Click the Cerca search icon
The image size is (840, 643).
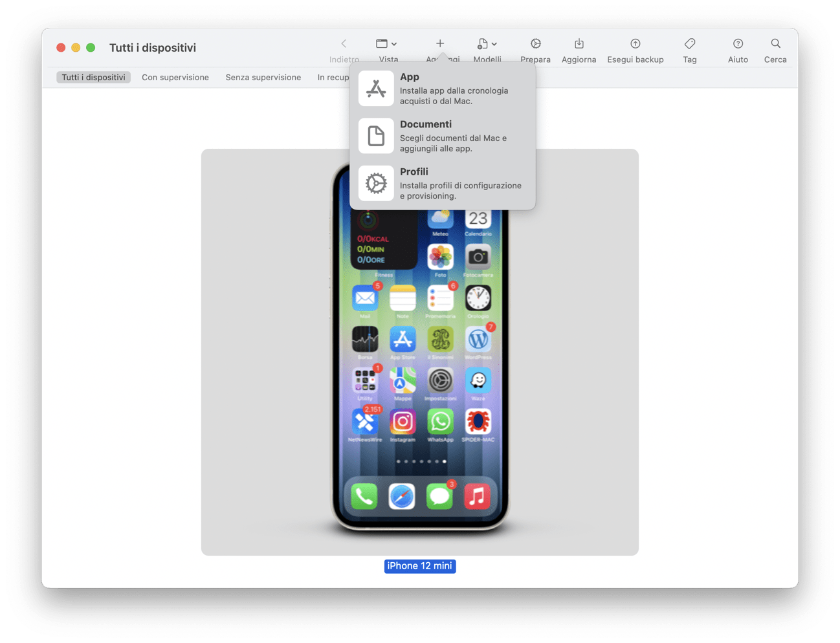click(x=775, y=44)
